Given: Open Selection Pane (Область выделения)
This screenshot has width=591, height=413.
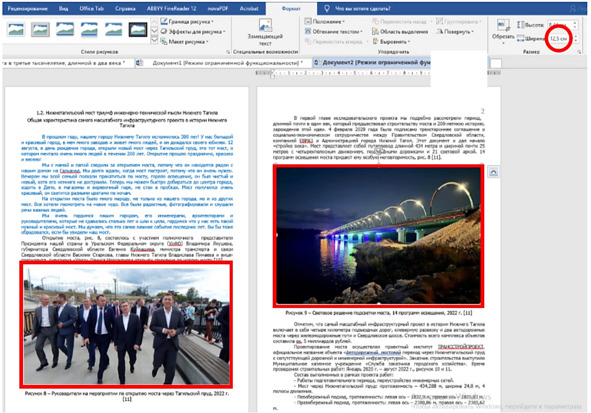Looking at the screenshot, I should 400,32.
